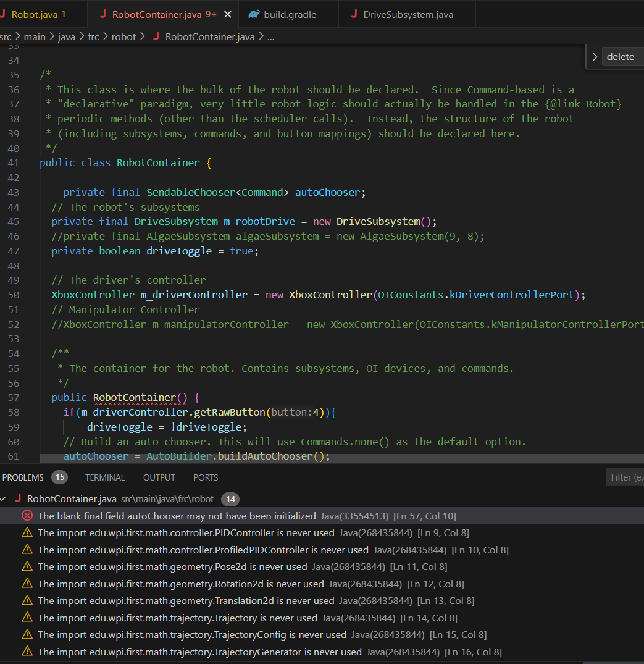
Task: Open the build.gradle editor tab
Action: (290, 14)
